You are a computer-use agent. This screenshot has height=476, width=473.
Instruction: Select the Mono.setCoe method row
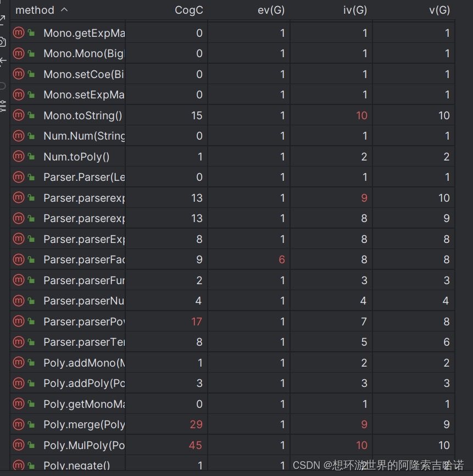232,74
